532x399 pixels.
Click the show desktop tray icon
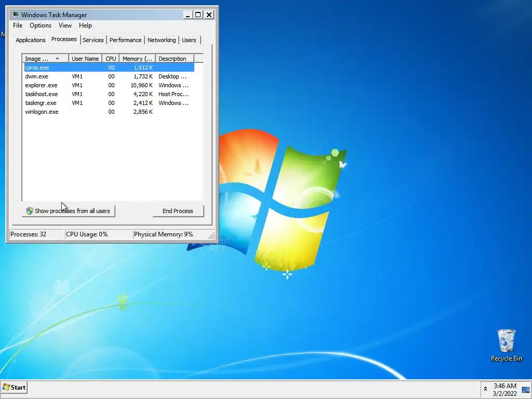click(526, 390)
